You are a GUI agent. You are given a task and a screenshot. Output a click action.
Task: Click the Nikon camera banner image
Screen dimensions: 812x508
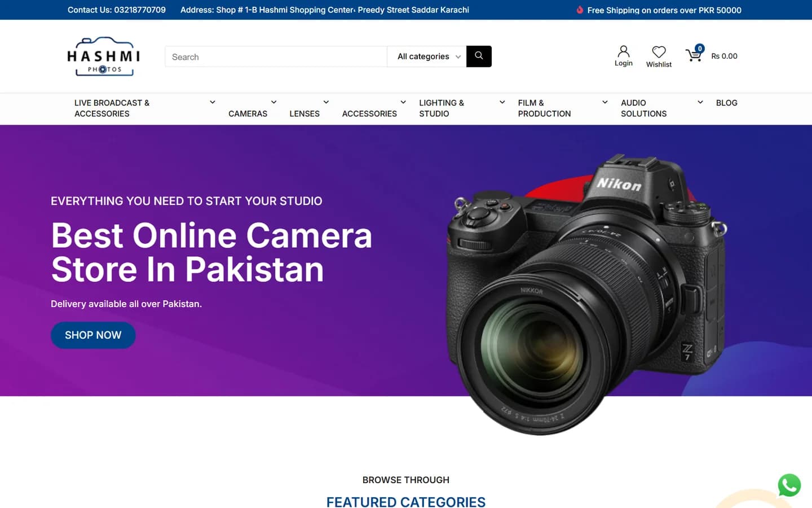(x=586, y=294)
